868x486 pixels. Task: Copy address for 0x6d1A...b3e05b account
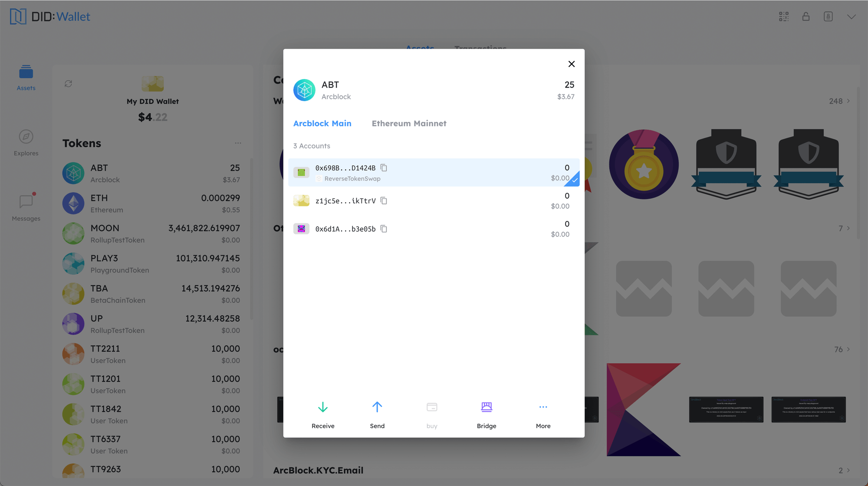(x=384, y=228)
